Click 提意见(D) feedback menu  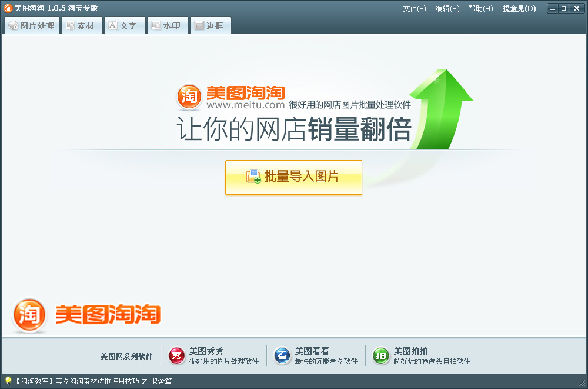point(519,9)
